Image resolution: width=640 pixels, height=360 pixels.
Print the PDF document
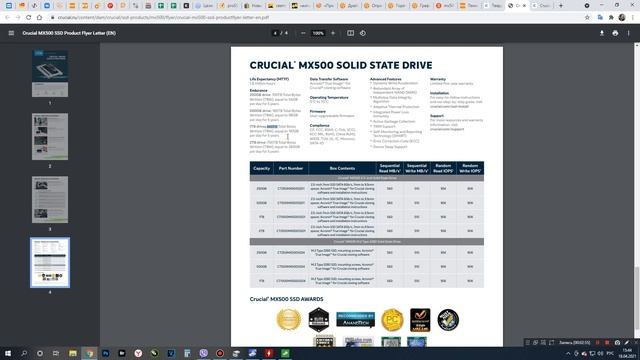615,33
